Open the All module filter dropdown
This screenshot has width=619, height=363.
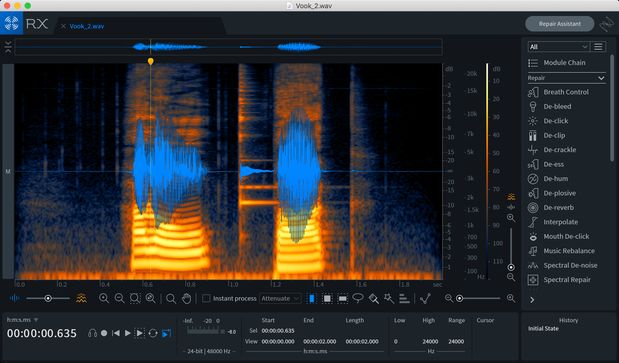(x=558, y=47)
